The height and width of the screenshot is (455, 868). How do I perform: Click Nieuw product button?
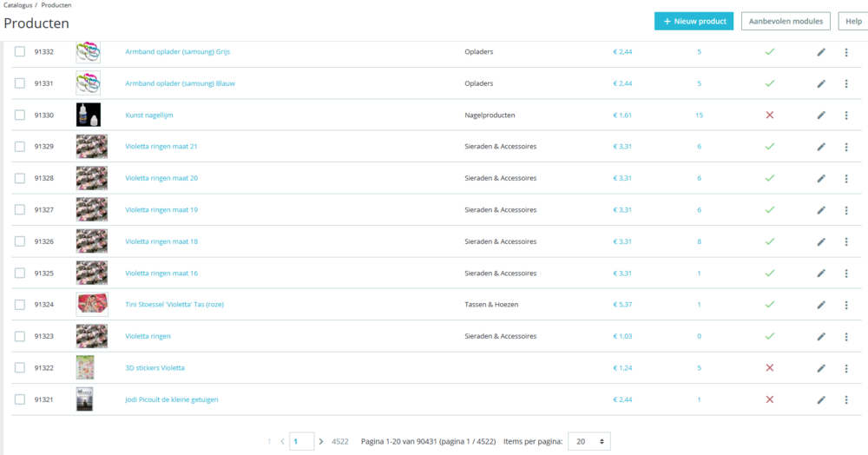click(x=694, y=21)
